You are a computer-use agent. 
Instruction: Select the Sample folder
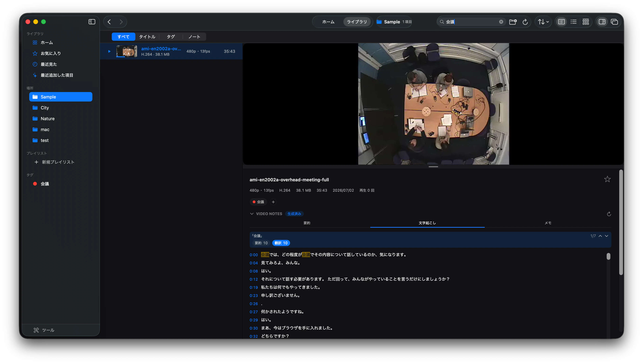tap(60, 97)
